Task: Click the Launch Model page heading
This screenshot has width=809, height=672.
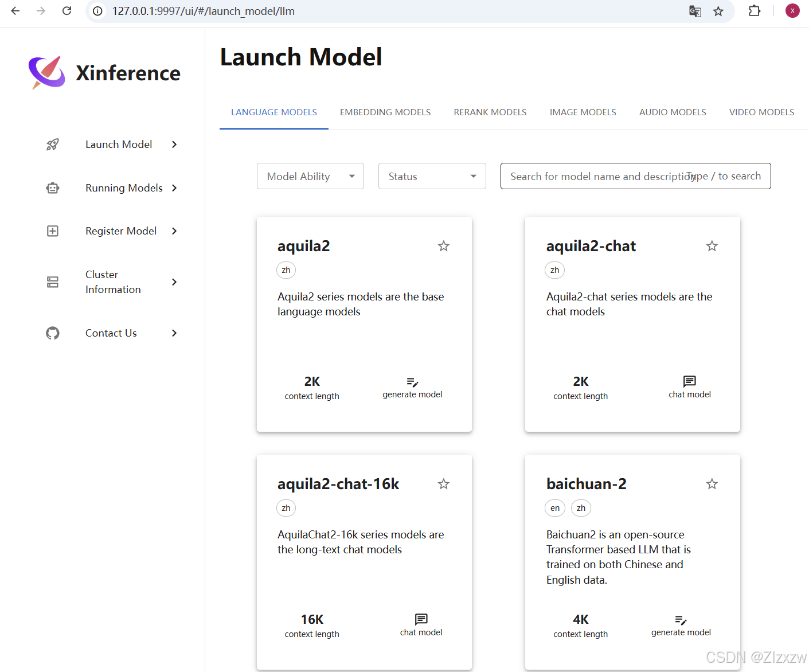Action: pos(301,57)
